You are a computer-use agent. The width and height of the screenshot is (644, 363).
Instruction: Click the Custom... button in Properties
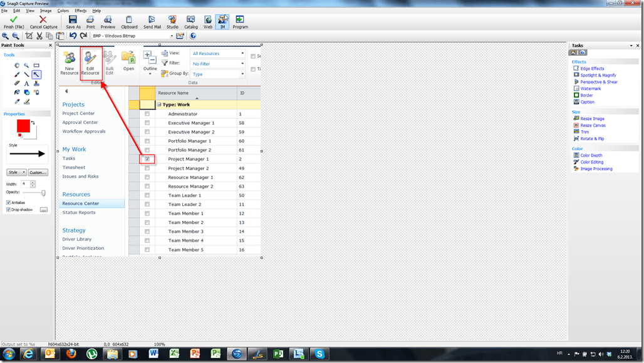pyautogui.click(x=38, y=172)
